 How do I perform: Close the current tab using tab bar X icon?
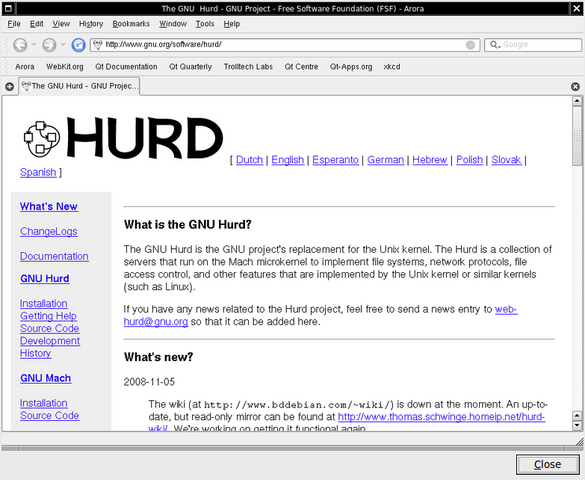point(575,87)
